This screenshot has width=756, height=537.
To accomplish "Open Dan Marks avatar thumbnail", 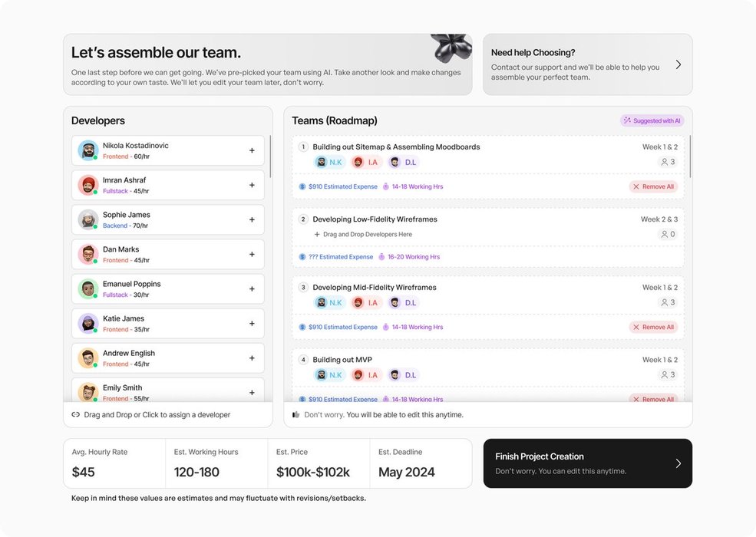I will pyautogui.click(x=88, y=254).
